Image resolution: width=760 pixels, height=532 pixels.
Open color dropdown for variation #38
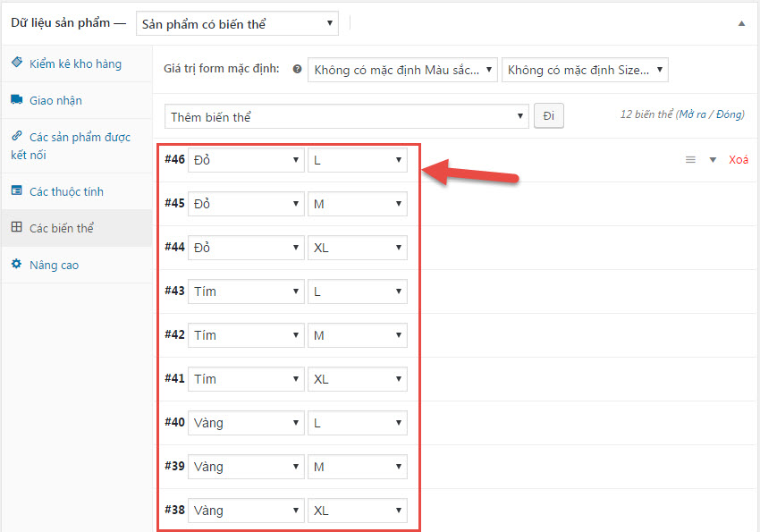[x=246, y=511]
